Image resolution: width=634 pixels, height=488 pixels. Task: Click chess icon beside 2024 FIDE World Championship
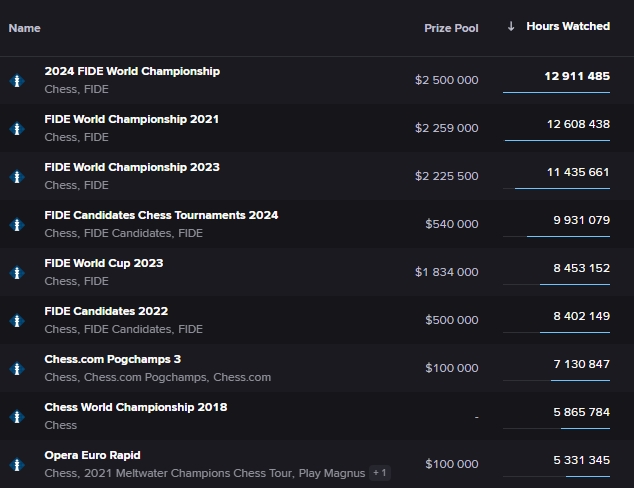click(x=17, y=81)
